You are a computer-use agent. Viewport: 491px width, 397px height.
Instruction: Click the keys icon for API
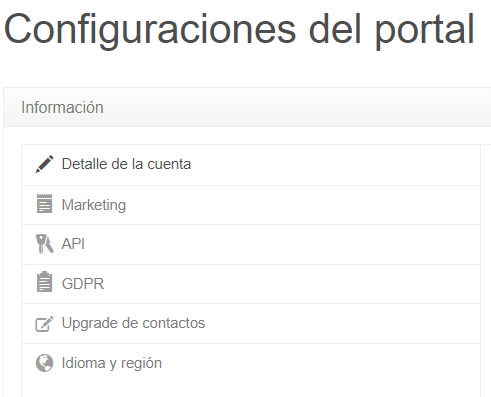click(44, 244)
